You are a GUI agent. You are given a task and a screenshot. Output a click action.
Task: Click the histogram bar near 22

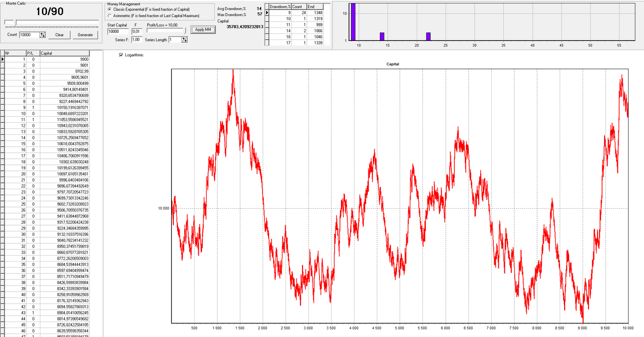(x=428, y=36)
